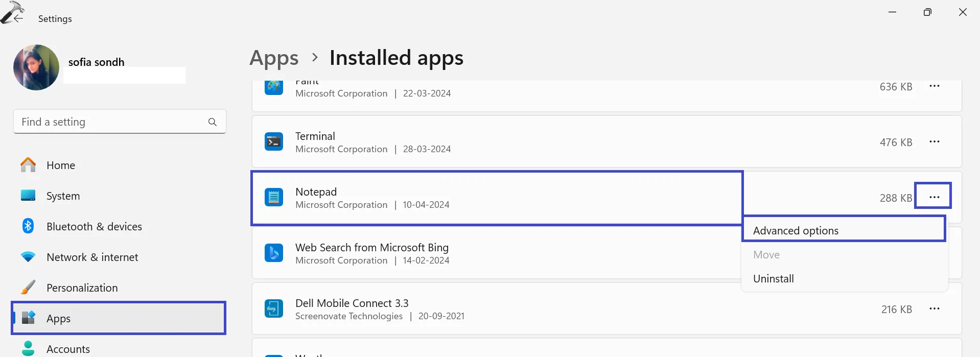Choose Uninstall from the context menu

(773, 279)
